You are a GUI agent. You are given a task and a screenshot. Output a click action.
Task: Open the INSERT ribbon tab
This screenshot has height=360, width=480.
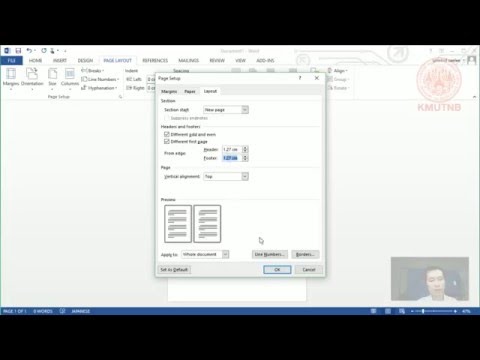click(60, 60)
